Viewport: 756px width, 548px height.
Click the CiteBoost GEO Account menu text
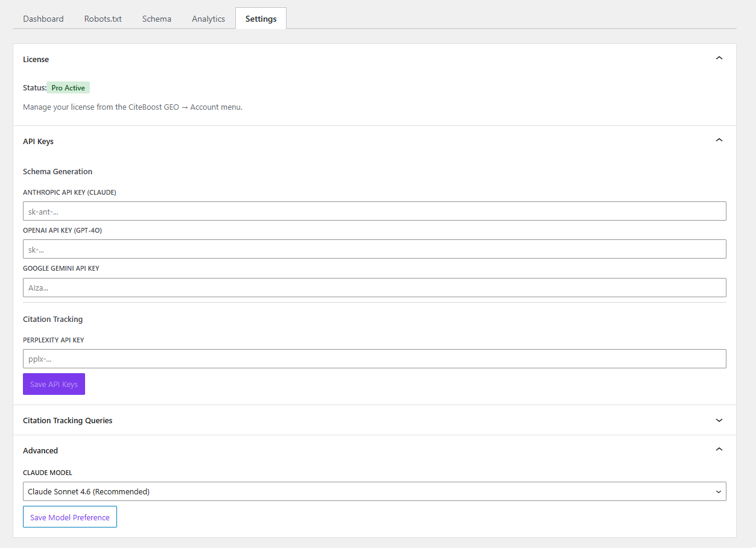coord(185,107)
